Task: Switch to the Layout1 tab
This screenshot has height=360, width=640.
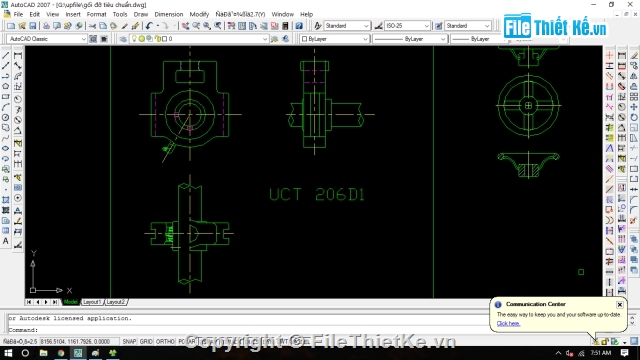Action: [x=92, y=302]
